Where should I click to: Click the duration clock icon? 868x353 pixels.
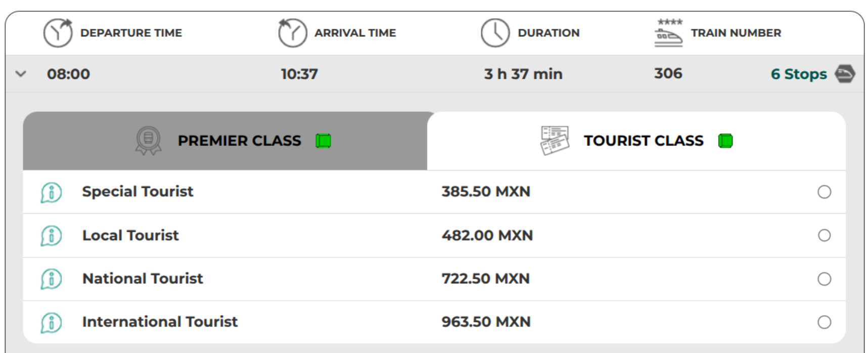[x=495, y=33]
